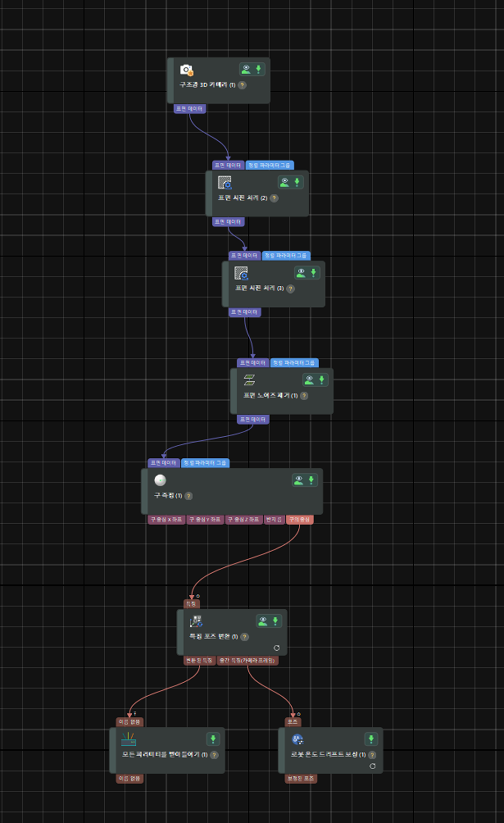The image size is (504, 823).
Task: Toggle the eye visualization on surface preprocessing step (2)
Action: tap(284, 182)
